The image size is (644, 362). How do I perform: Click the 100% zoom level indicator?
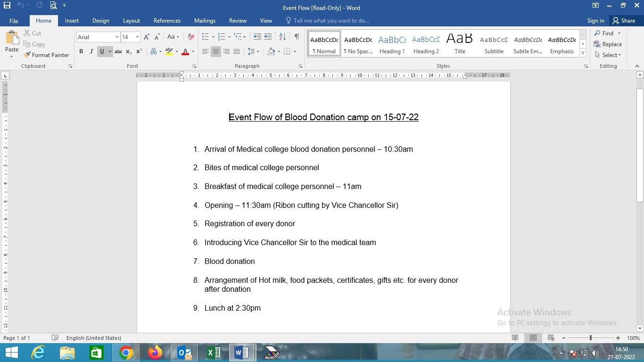click(633, 338)
